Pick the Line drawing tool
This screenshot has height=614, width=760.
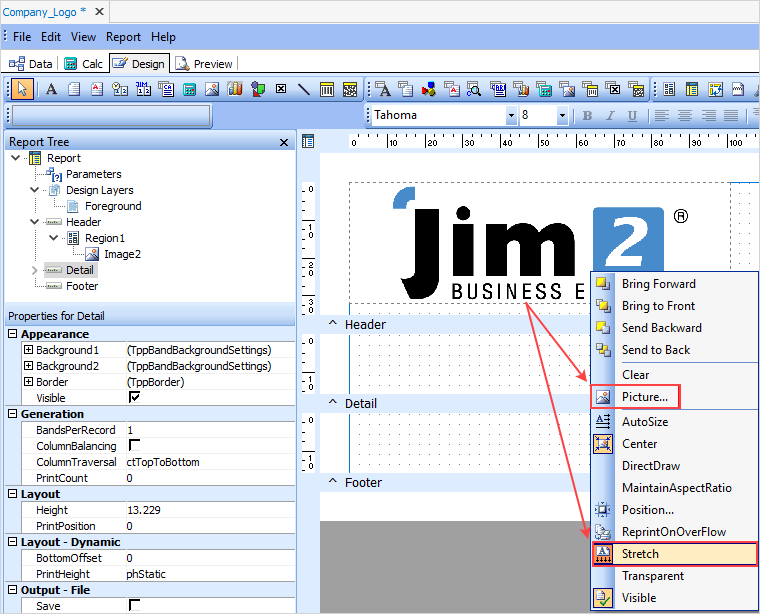tap(303, 89)
